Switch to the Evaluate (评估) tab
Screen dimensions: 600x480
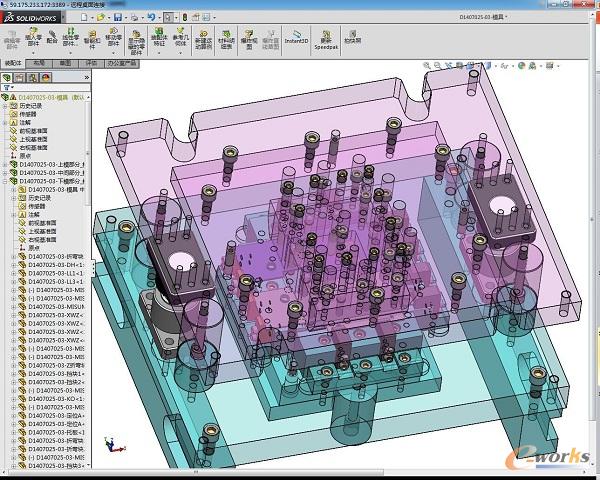point(91,62)
